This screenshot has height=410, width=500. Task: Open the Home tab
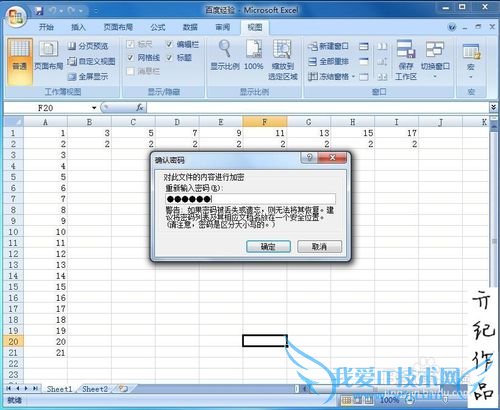click(46, 27)
